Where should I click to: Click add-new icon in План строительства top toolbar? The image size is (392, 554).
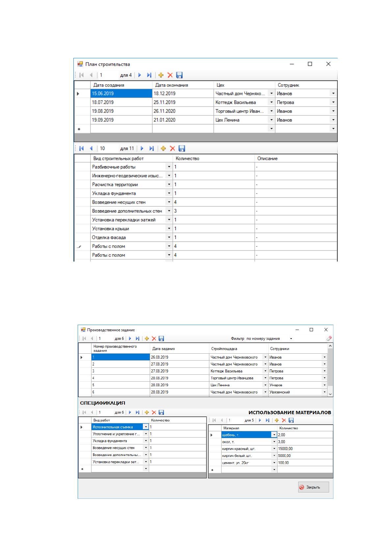point(161,75)
